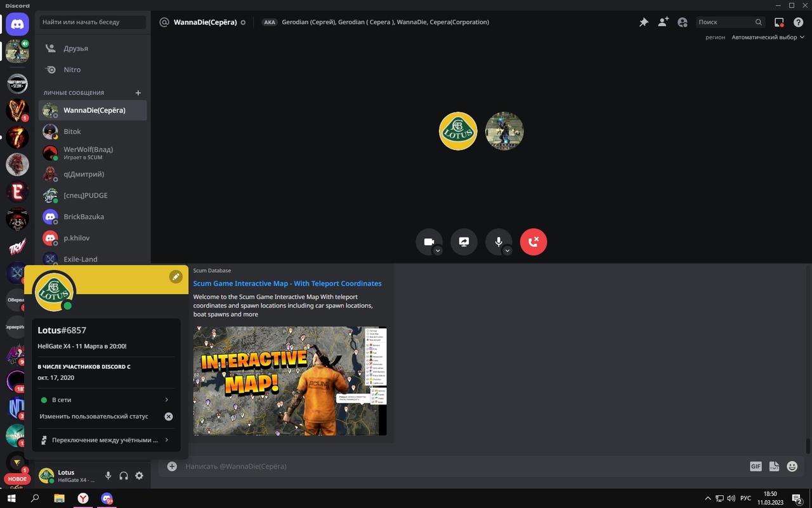The width and height of the screenshot is (812, 508).
Task: Focus message input Написать @WannaDie
Action: click(x=463, y=466)
